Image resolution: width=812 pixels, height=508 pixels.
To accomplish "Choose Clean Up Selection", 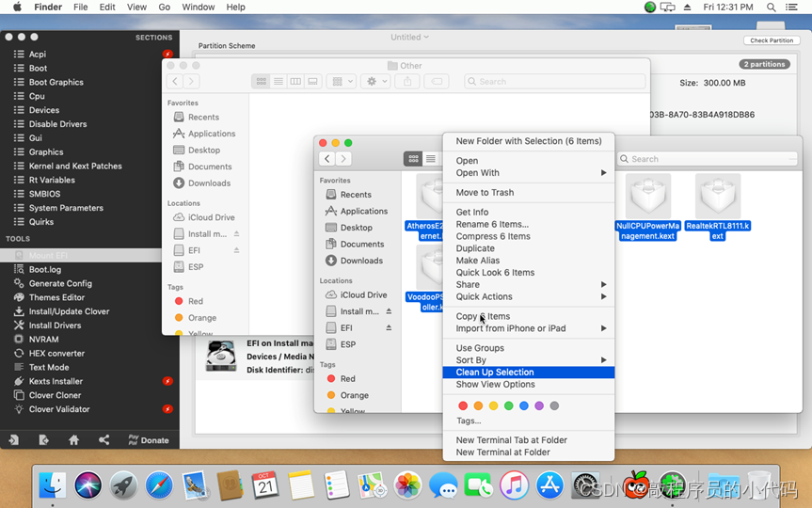I will 529,372.
